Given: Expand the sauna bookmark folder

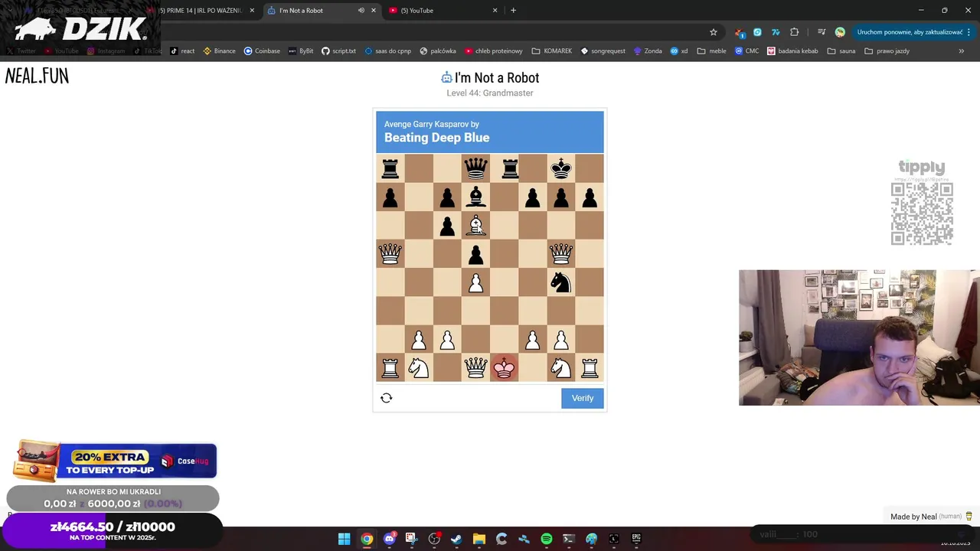Looking at the screenshot, I should (841, 51).
